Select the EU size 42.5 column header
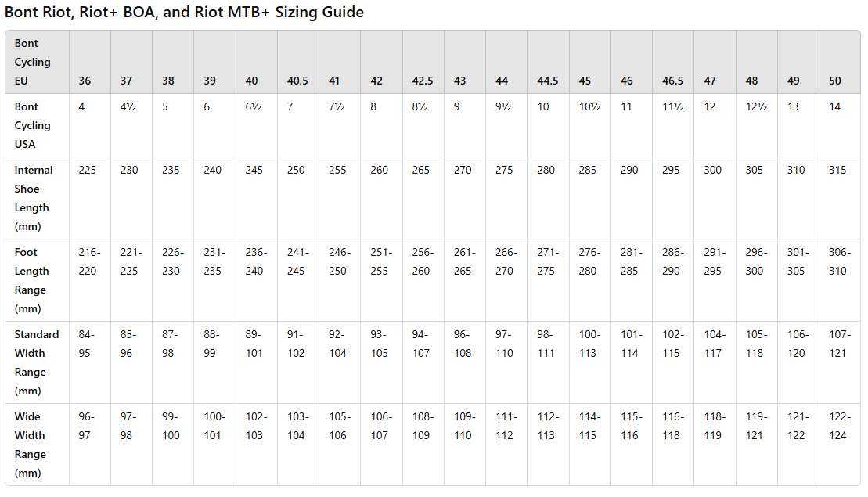Screen dimensions: 868x497 pyautogui.click(x=423, y=81)
